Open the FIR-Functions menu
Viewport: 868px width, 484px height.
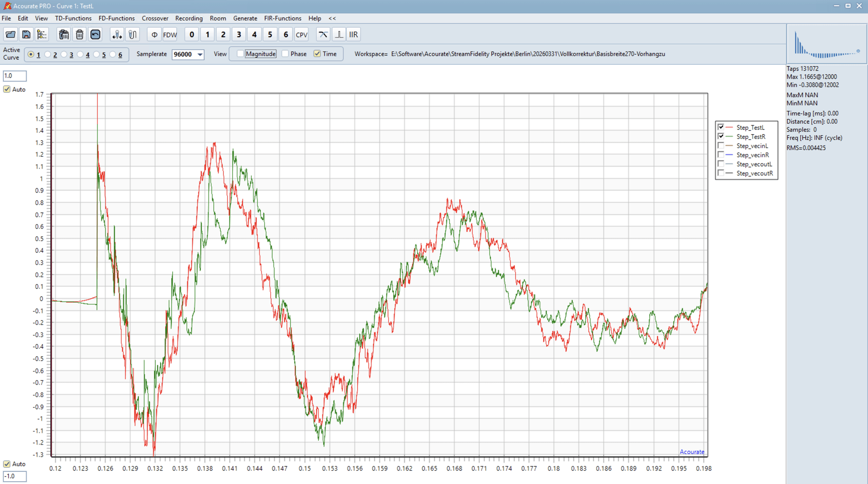click(x=282, y=18)
